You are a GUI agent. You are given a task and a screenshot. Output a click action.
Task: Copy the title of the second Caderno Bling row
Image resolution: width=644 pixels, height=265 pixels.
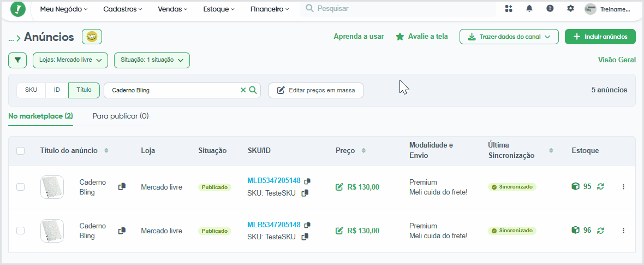click(x=122, y=231)
